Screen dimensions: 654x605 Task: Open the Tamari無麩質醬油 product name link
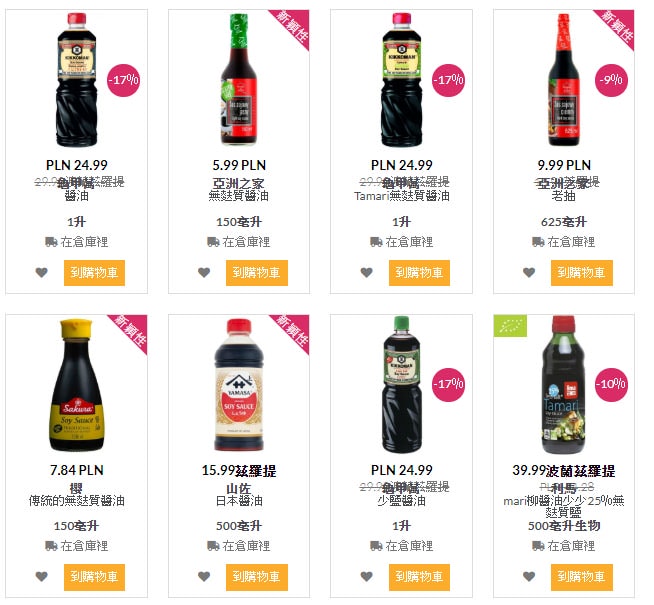(x=402, y=196)
